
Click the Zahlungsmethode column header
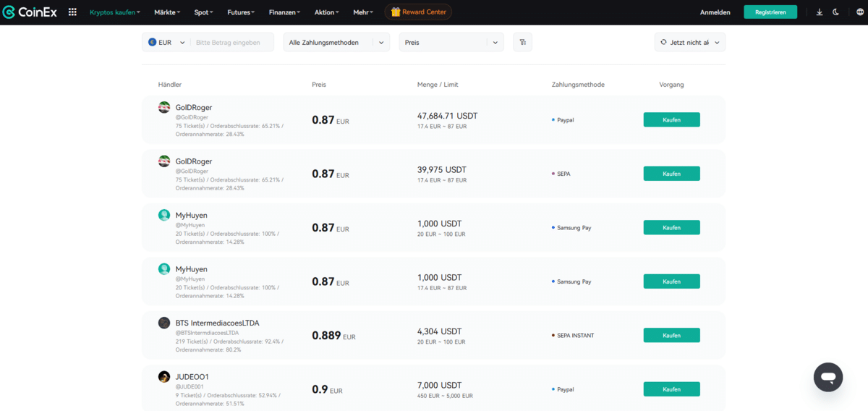(x=578, y=85)
